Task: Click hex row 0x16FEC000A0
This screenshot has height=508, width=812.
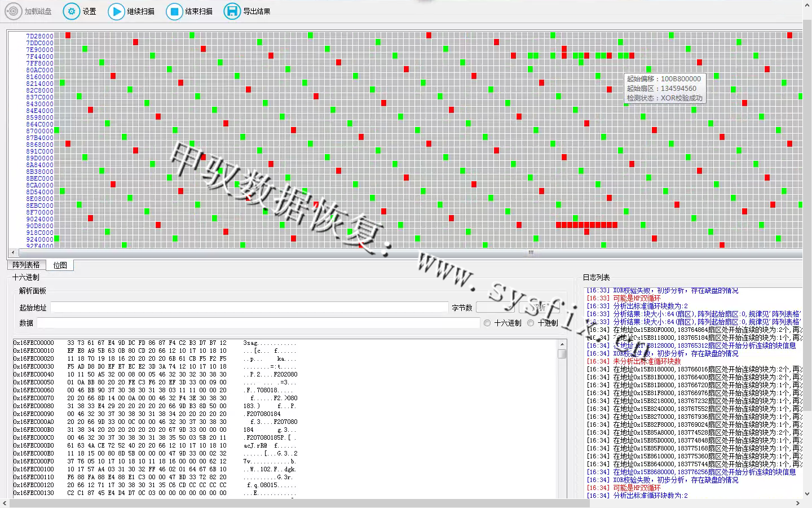Action: coord(155,422)
